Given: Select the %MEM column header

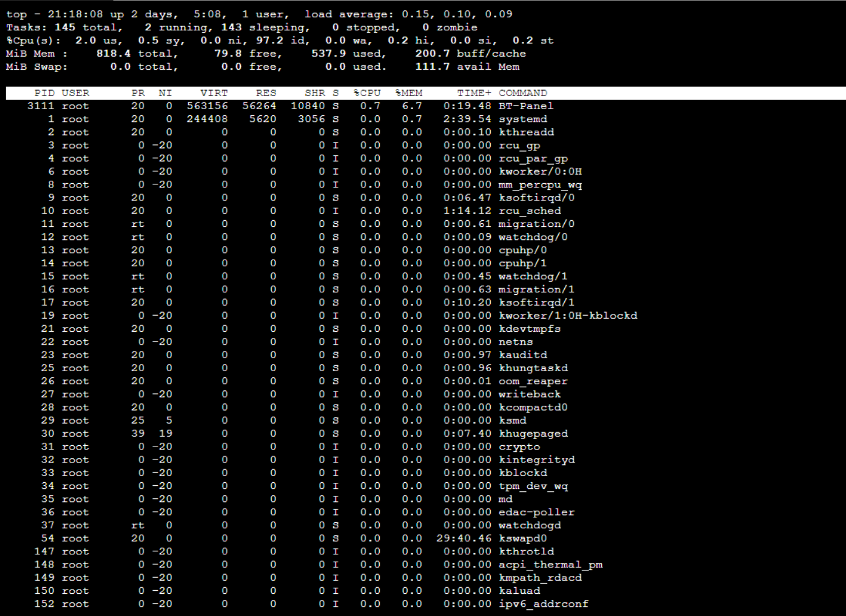Looking at the screenshot, I should click(409, 93).
